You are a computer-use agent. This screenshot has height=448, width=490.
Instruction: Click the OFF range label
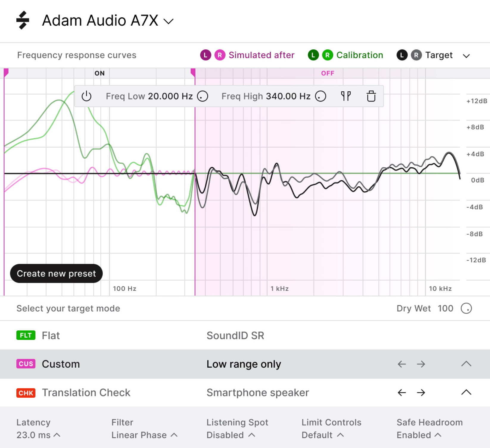[x=328, y=73]
